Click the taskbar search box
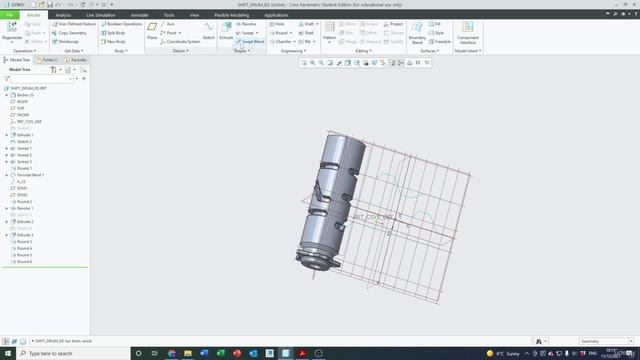Viewport: 640px width, 360px height. [x=73, y=353]
